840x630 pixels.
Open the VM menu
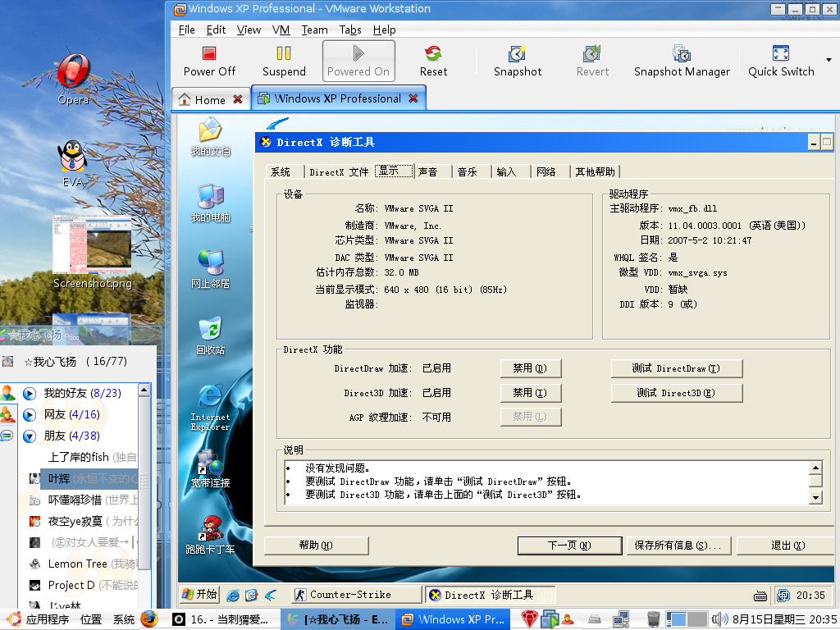tap(281, 30)
